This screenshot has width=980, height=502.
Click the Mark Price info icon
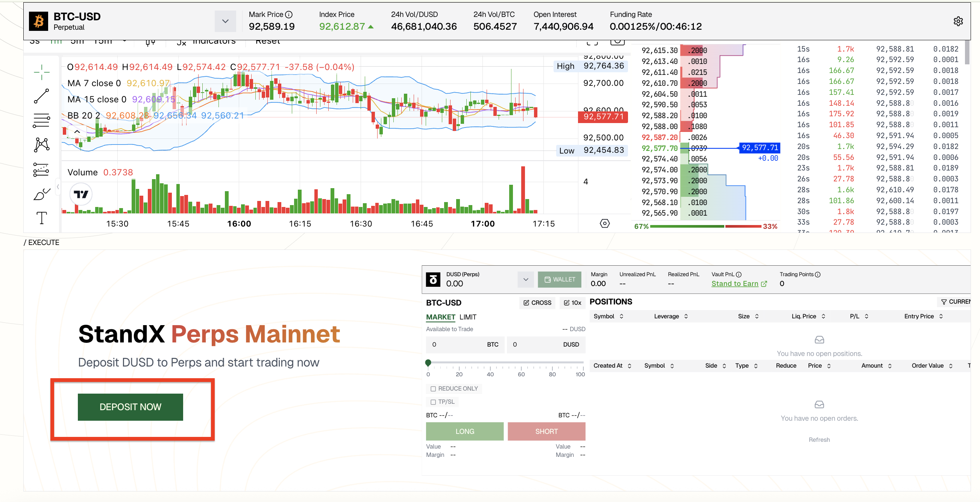289,14
